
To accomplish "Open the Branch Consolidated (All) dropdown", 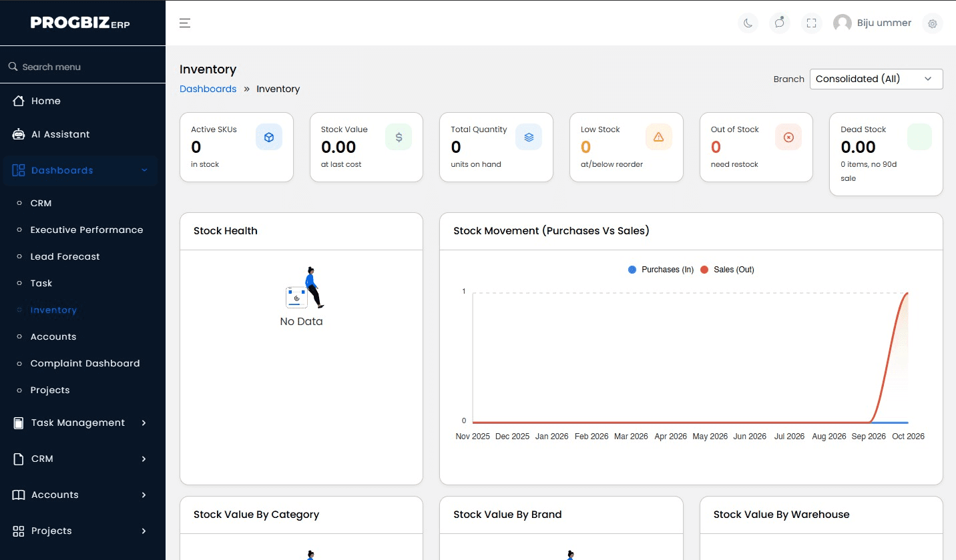I will click(876, 79).
